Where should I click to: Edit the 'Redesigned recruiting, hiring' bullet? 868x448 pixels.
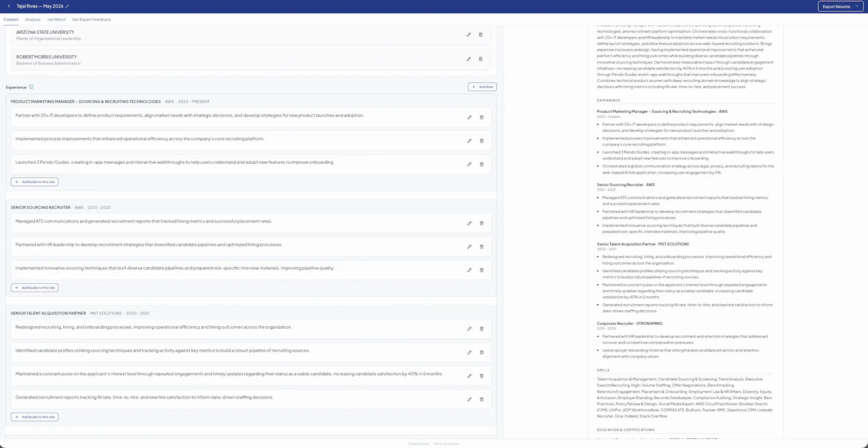click(x=469, y=329)
